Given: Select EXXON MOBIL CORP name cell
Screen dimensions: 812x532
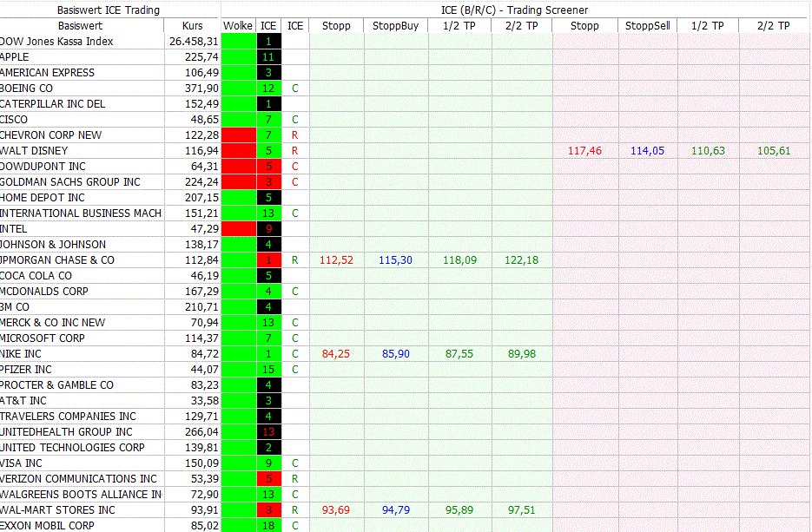Looking at the screenshot, I should click(x=47, y=526).
